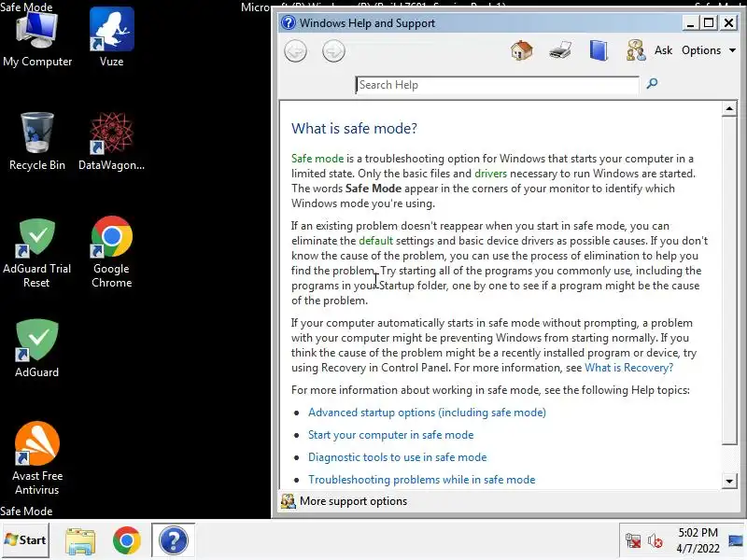
Task: Minimize the Windows Help and Support window
Action: pos(689,22)
